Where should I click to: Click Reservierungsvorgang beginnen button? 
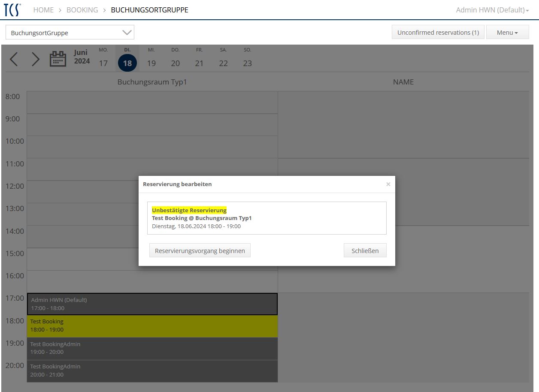(x=200, y=251)
